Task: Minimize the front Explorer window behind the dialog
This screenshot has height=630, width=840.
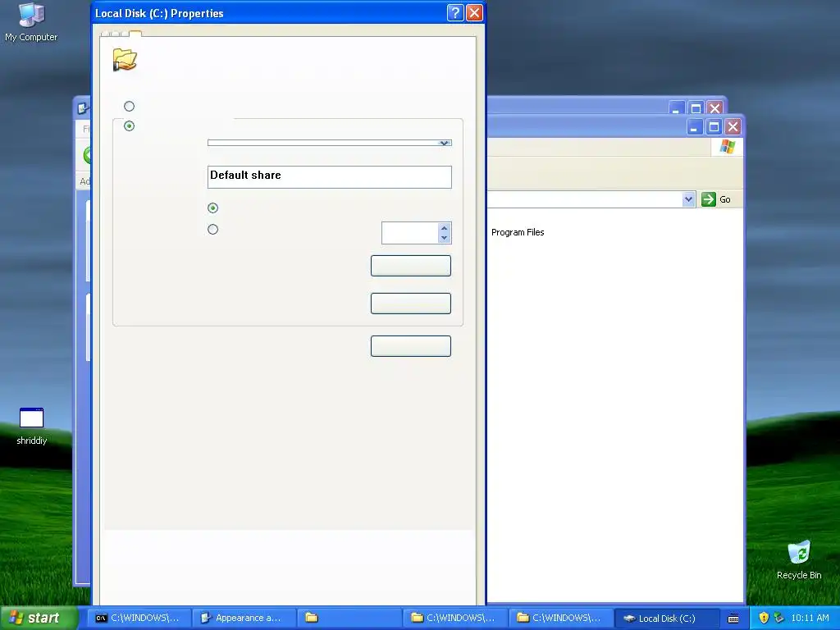Action: coord(695,127)
